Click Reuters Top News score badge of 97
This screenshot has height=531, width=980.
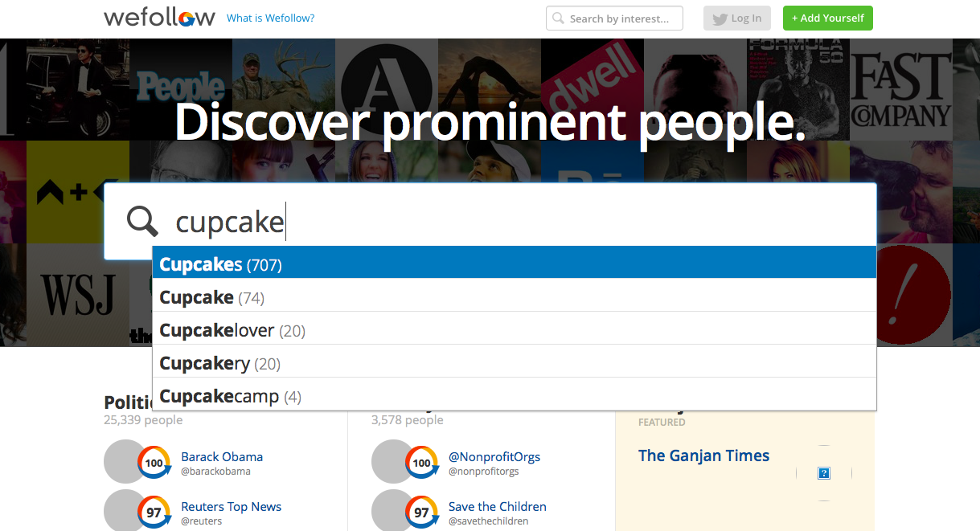tap(154, 513)
